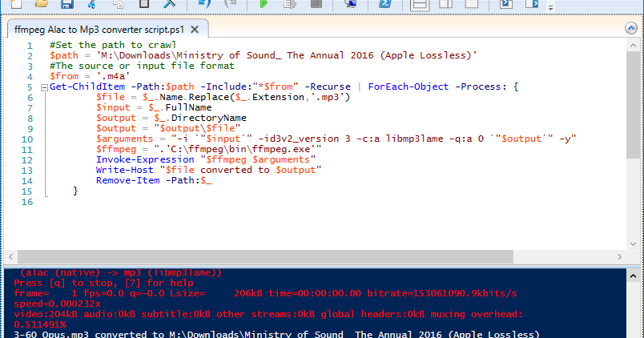The image size is (644, 338).
Task: Click script editor scroll up arrow
Action: pos(633,45)
